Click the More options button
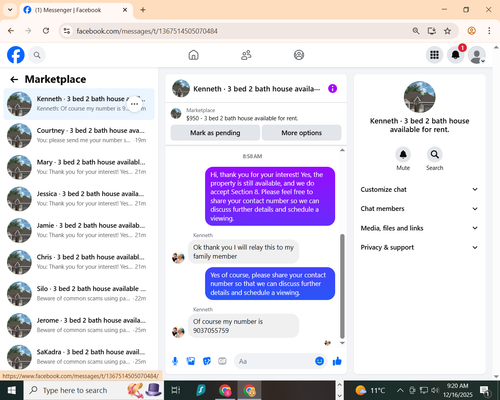The width and height of the screenshot is (500, 400). pos(301,133)
